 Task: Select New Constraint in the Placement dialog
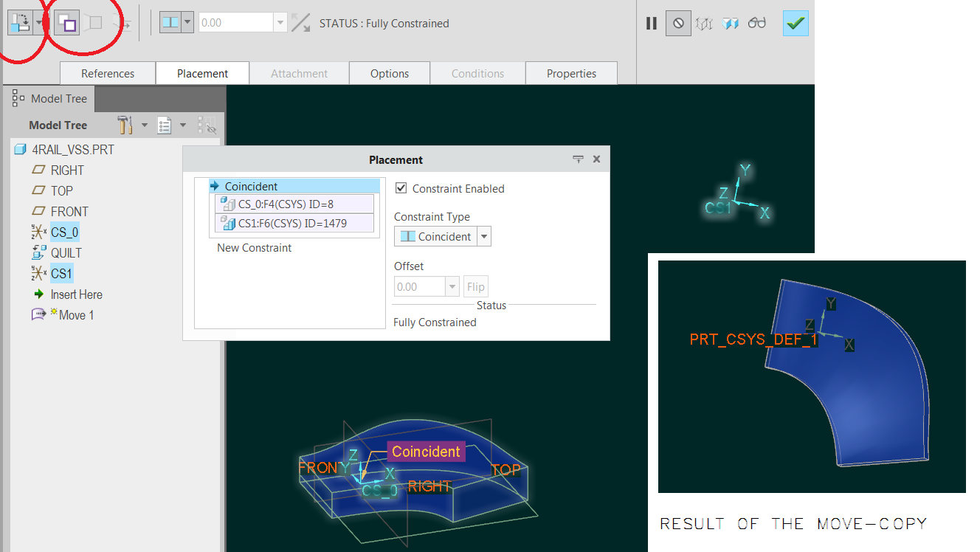[x=254, y=247]
